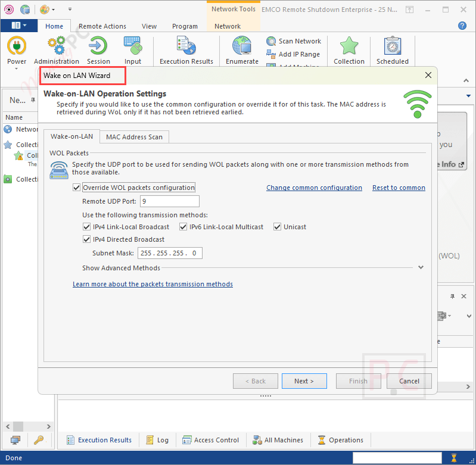Click the Session ribbon icon
Viewport: 476px width, 465px height.
click(x=98, y=45)
